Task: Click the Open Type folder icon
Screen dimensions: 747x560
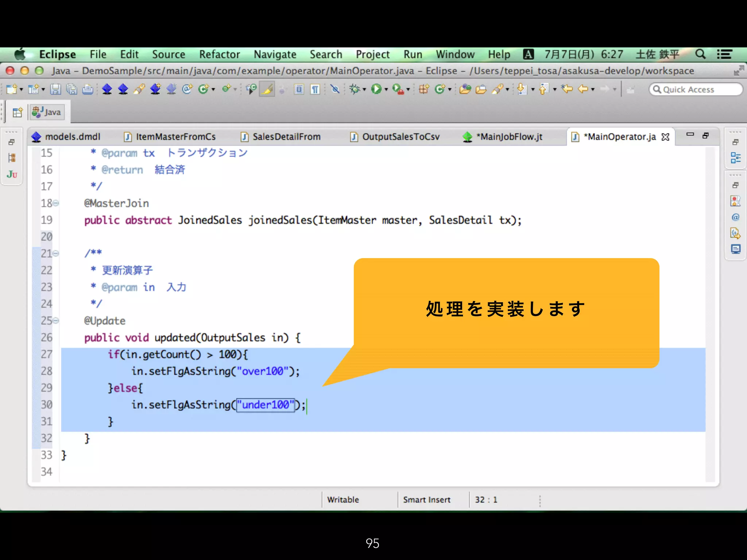Action: 465,89
